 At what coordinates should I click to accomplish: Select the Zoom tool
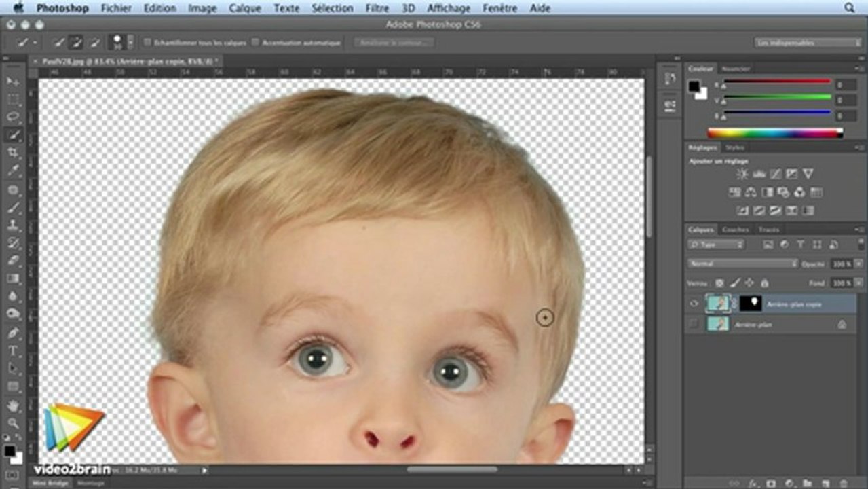[x=12, y=424]
